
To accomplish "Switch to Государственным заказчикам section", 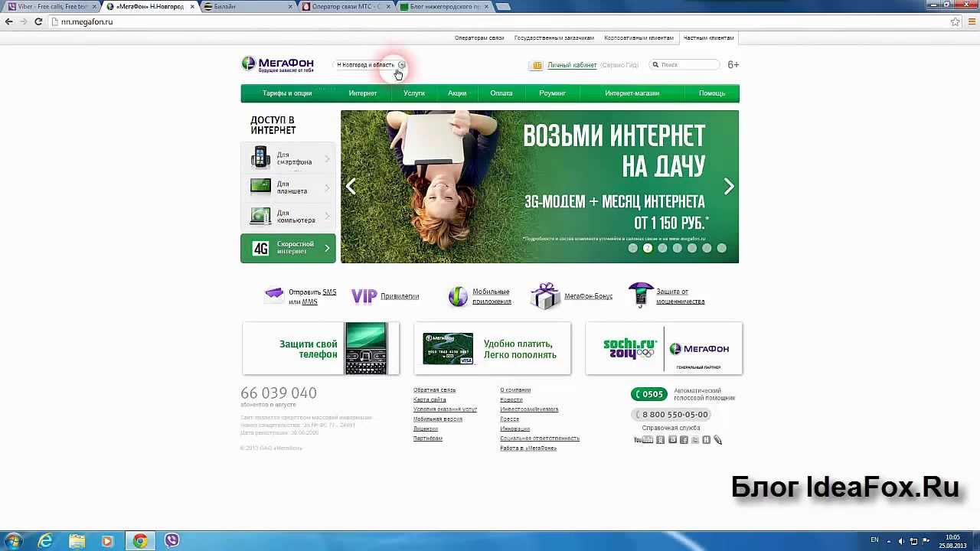I will pos(554,37).
